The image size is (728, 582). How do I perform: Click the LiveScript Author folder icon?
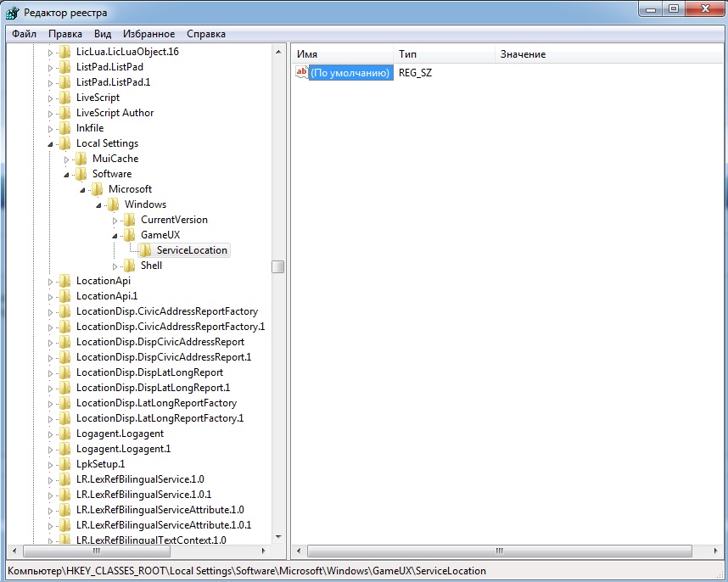click(x=65, y=113)
